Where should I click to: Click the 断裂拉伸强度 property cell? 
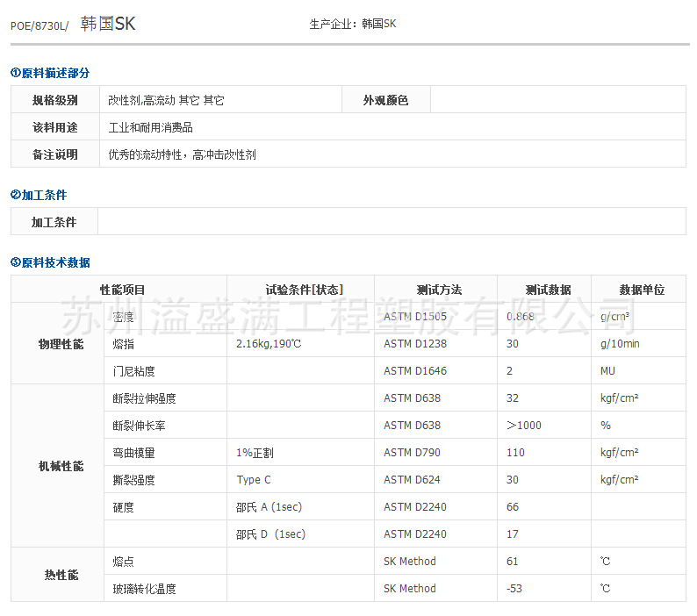pos(165,398)
